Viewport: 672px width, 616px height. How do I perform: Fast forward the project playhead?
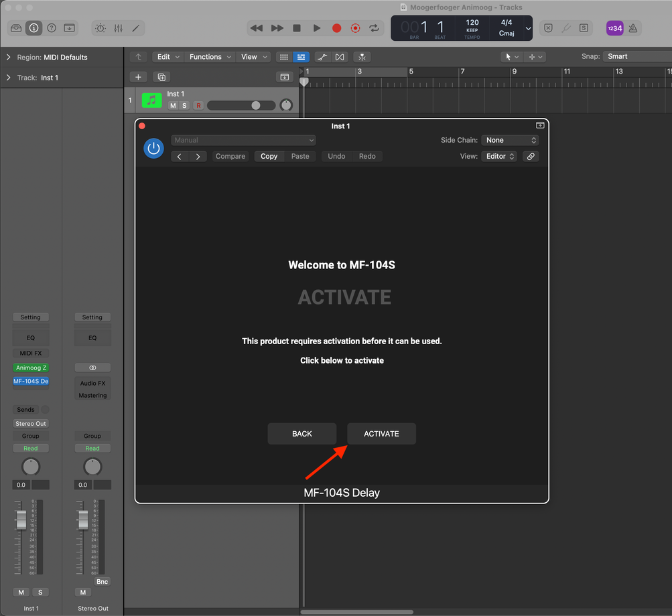point(277,28)
